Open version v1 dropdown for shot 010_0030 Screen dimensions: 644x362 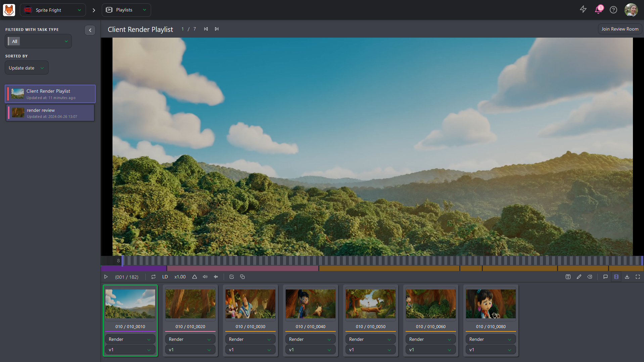point(250,350)
